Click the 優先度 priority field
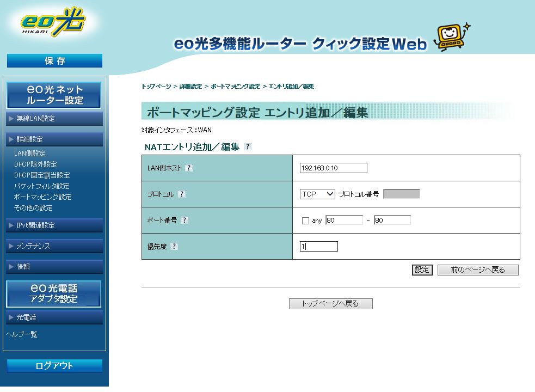 click(319, 247)
